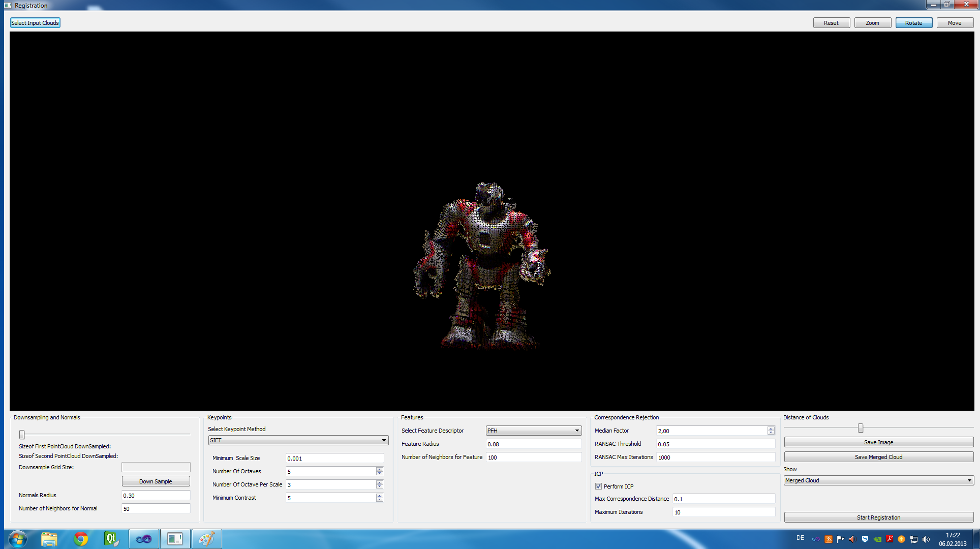Open the Select Keypoint Method dropdown
Viewport: 980px width, 549px height.
(298, 440)
